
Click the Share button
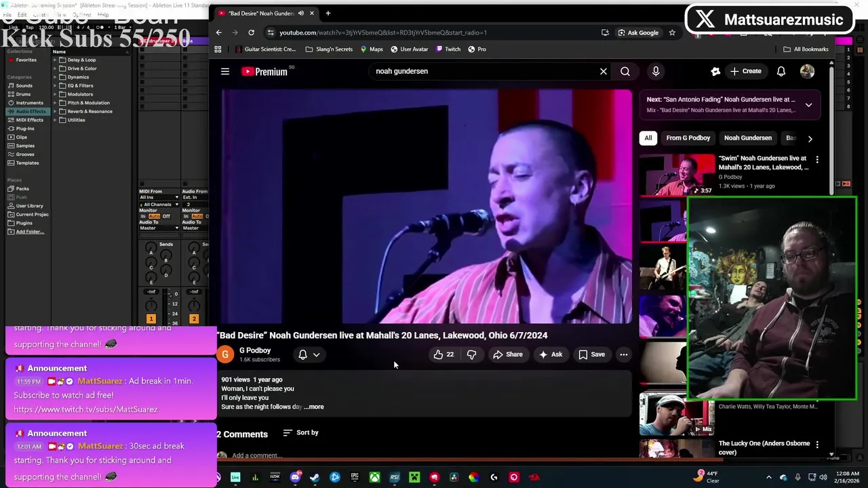[507, 354]
